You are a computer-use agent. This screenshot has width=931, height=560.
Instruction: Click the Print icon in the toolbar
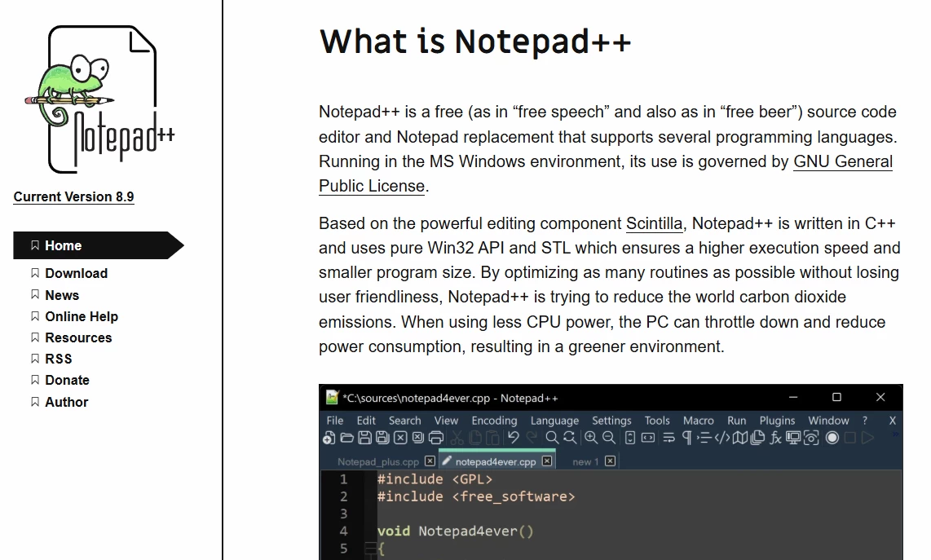point(435,438)
